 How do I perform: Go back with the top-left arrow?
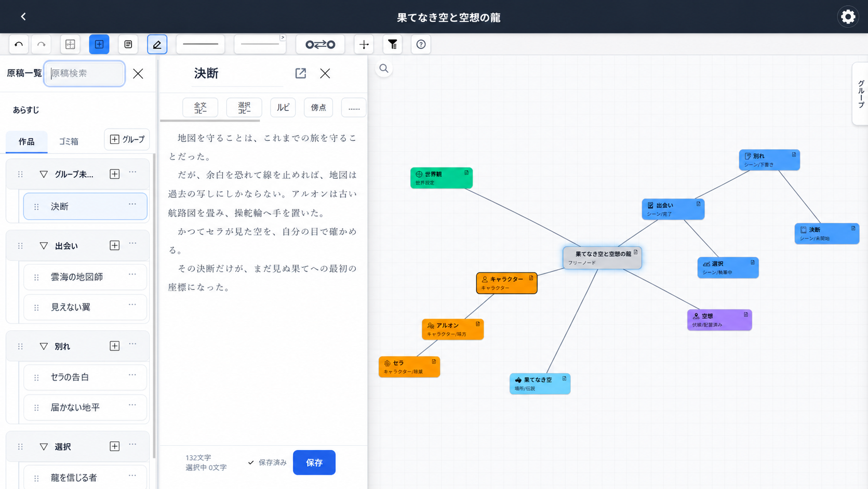[23, 17]
